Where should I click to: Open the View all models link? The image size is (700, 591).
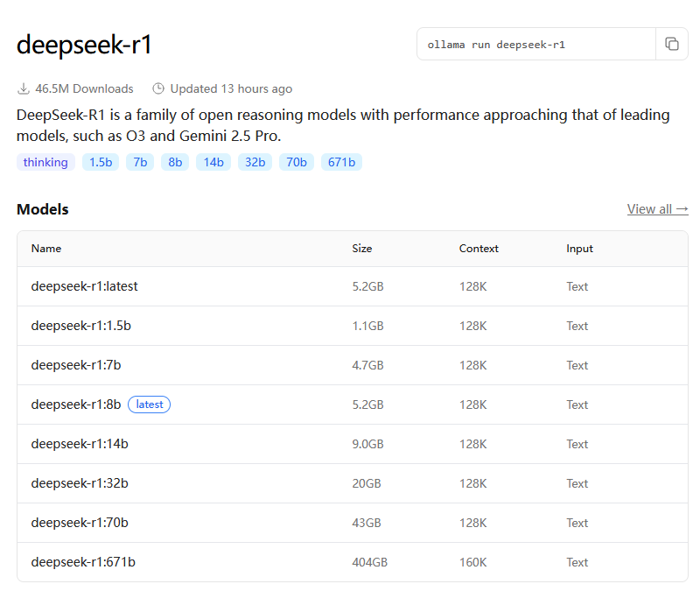pyautogui.click(x=657, y=209)
